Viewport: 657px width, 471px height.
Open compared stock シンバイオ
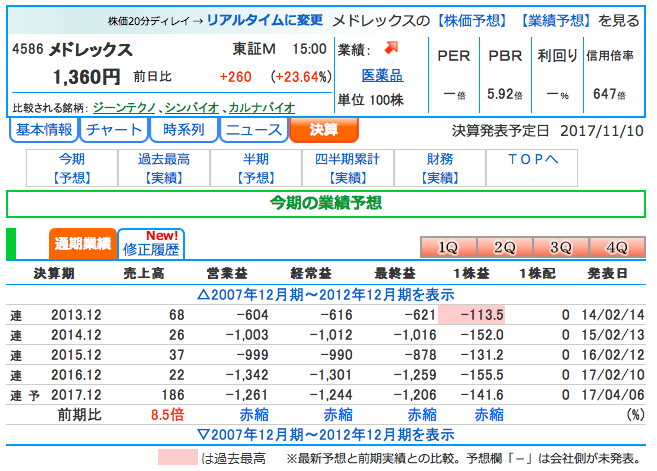click(x=192, y=108)
